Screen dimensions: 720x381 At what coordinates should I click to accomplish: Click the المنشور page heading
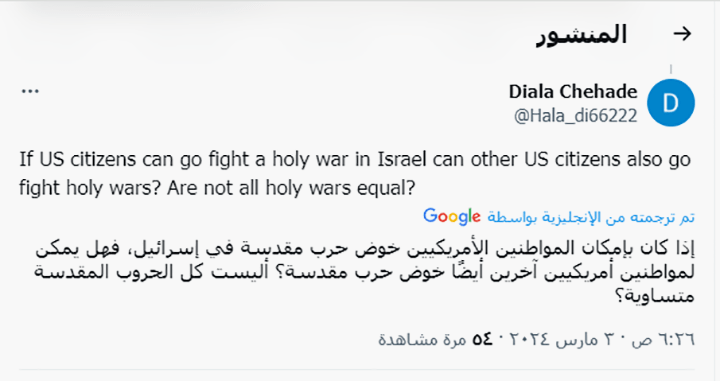coord(581,34)
